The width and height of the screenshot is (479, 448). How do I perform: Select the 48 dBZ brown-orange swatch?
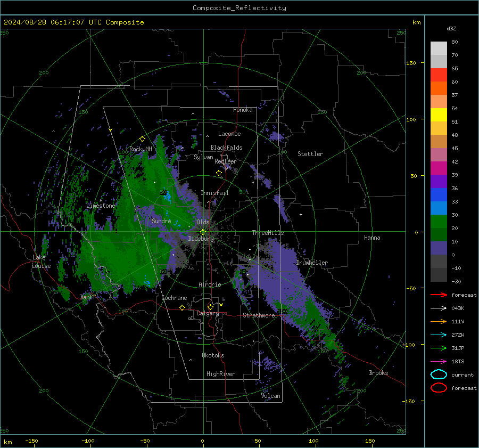pyautogui.click(x=439, y=141)
